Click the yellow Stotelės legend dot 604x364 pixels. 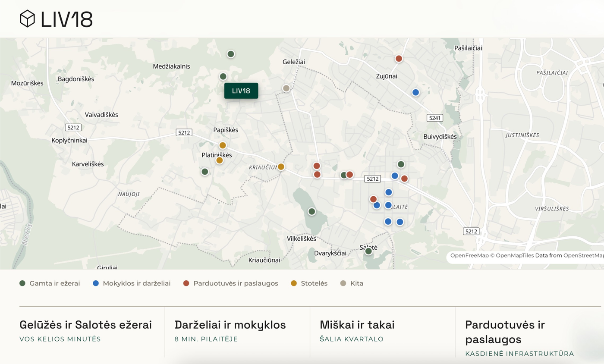point(294,283)
